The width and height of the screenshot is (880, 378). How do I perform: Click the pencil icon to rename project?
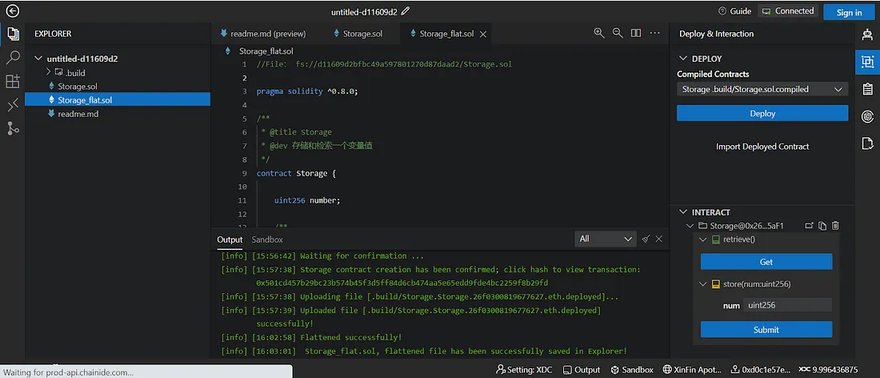[406, 11]
